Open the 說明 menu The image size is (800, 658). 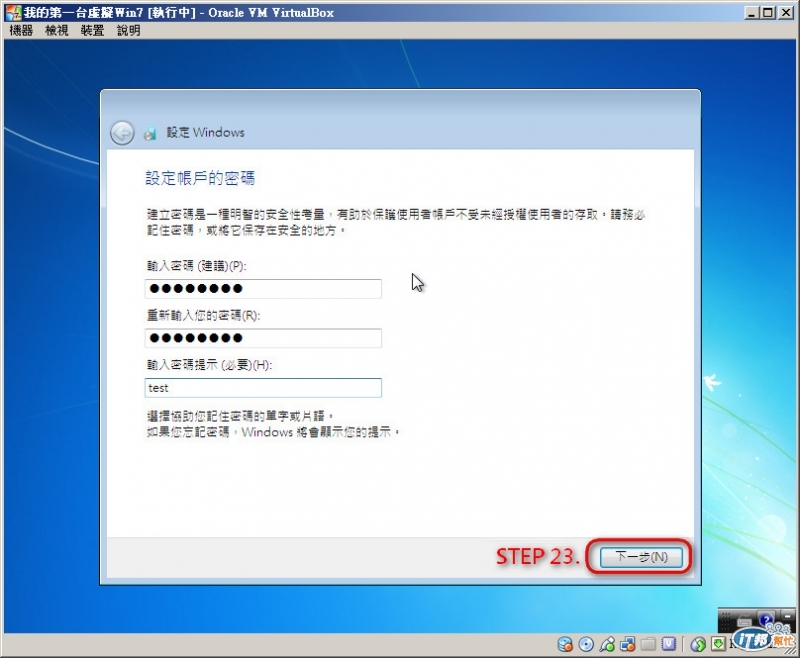(129, 31)
